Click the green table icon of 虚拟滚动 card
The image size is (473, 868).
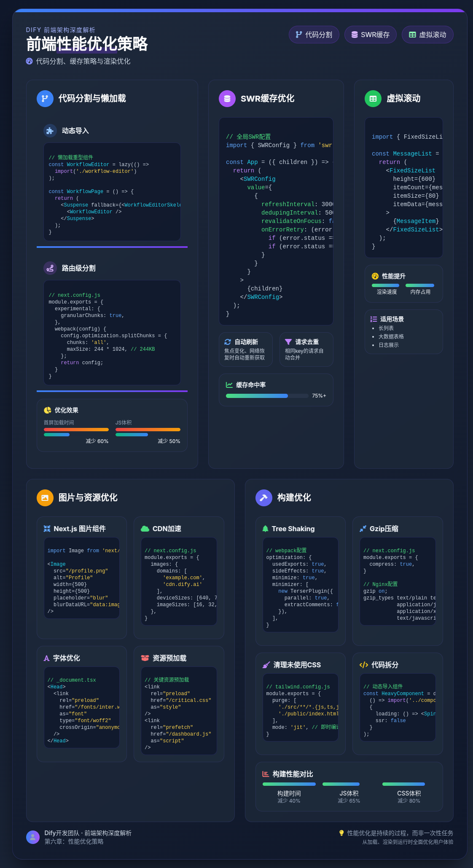click(373, 99)
